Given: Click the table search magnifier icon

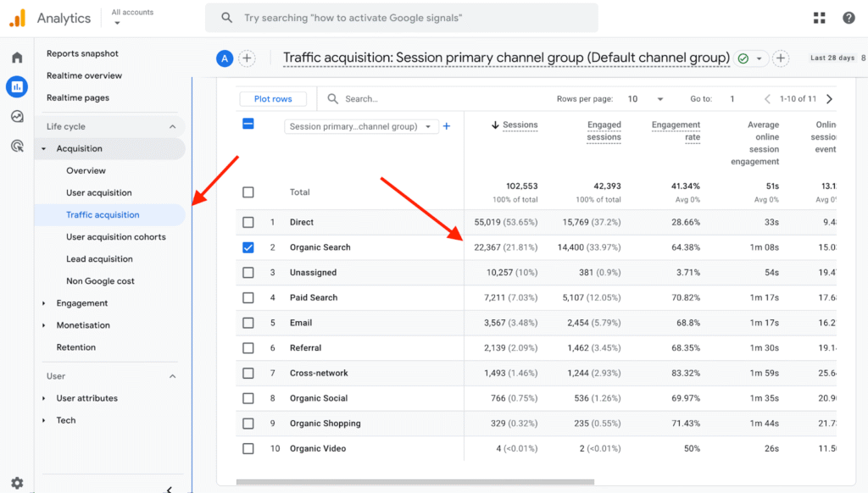Looking at the screenshot, I should (x=332, y=98).
